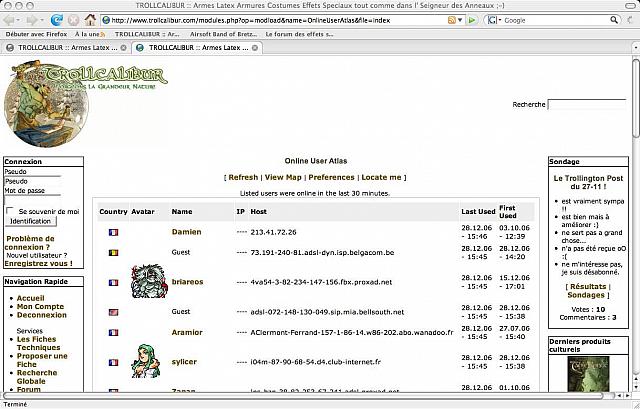Open Les Fiches Techniques link
Viewport: 640px width, 409px height.
[38, 343]
